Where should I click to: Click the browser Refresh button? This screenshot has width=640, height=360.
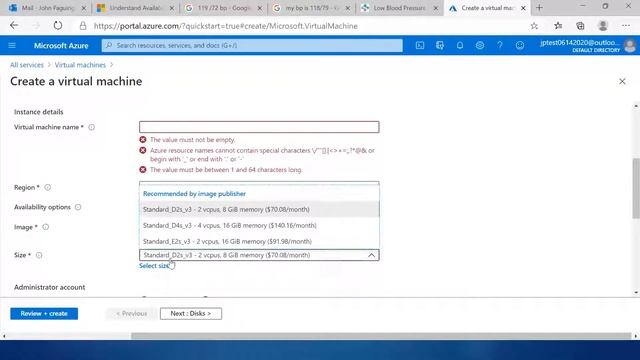(x=58, y=26)
